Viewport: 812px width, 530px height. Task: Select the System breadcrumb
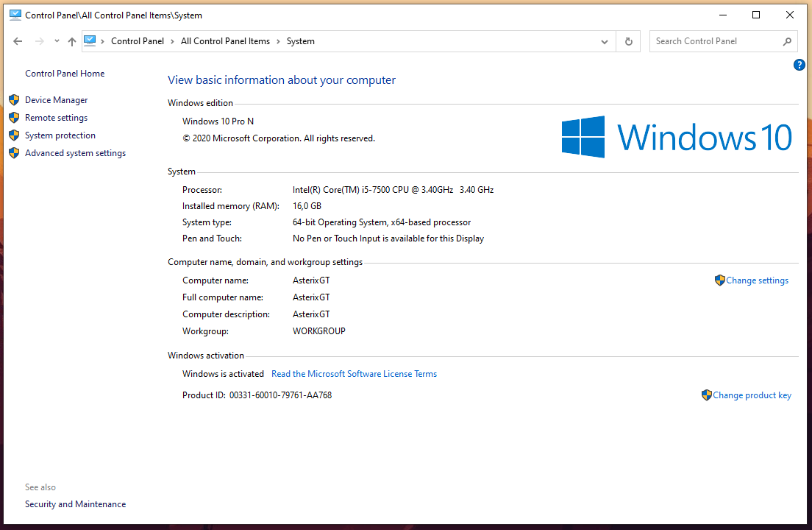(300, 41)
